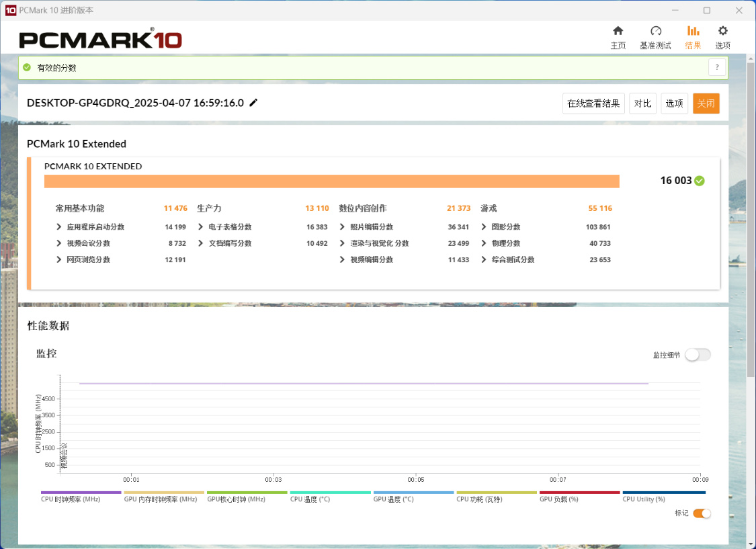Click the 对比 compare button
This screenshot has height=549, width=756.
coord(642,103)
